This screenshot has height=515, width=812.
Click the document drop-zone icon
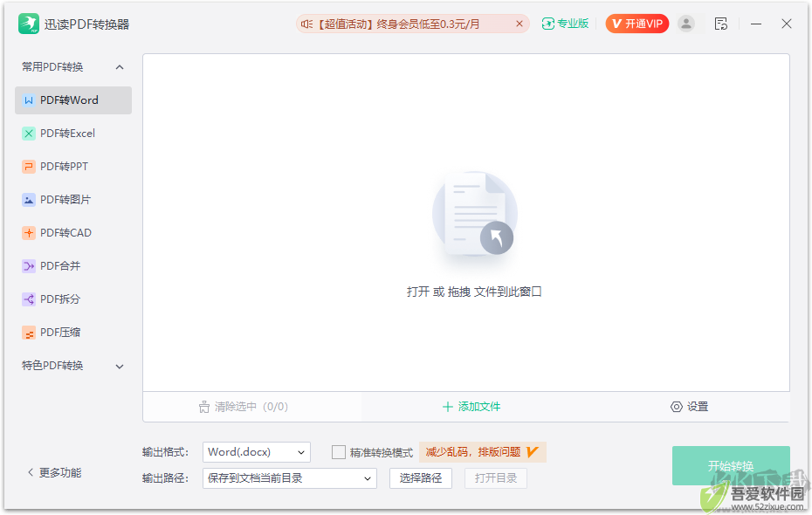coord(474,215)
